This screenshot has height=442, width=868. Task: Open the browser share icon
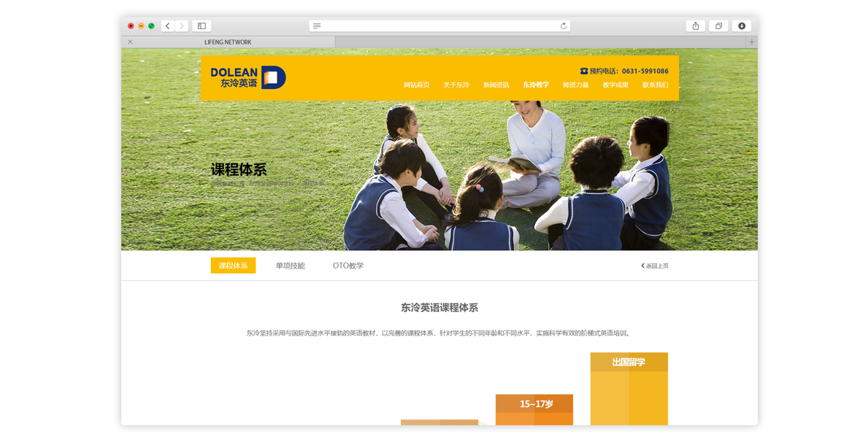[x=695, y=26]
